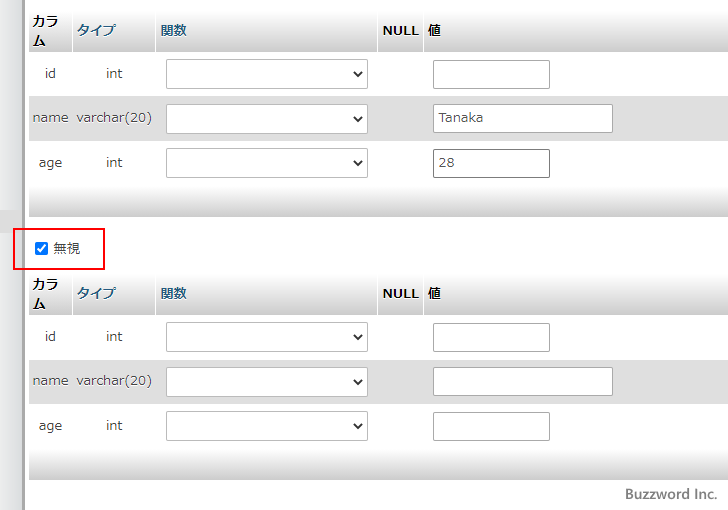
Task: Click the id value field in second form
Action: (491, 337)
